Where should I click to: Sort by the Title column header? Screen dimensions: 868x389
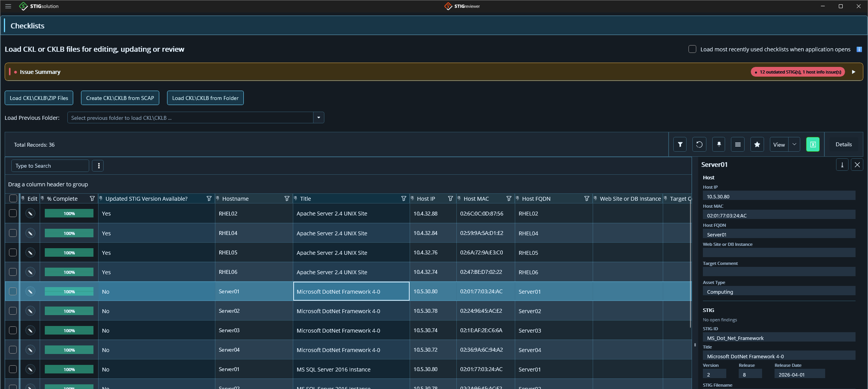tap(305, 199)
